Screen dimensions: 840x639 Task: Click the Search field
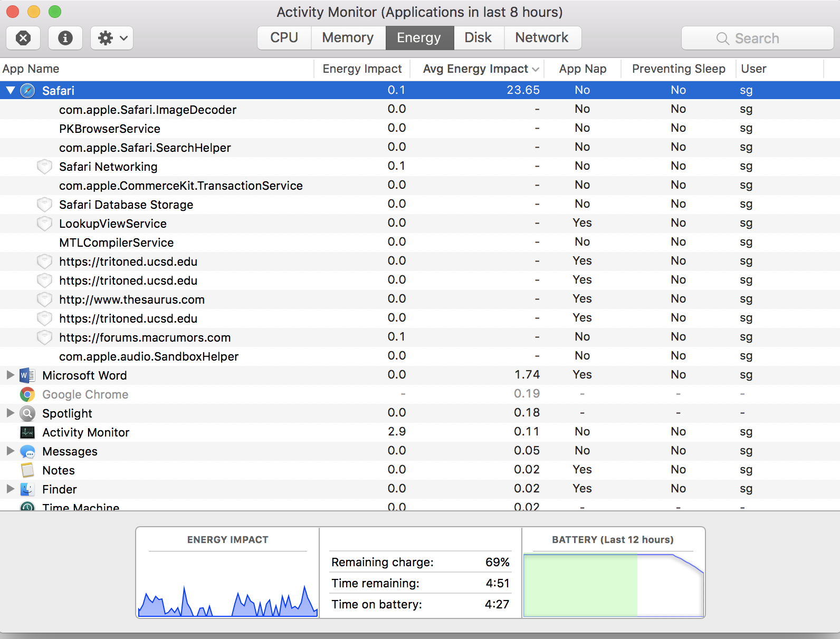(758, 38)
